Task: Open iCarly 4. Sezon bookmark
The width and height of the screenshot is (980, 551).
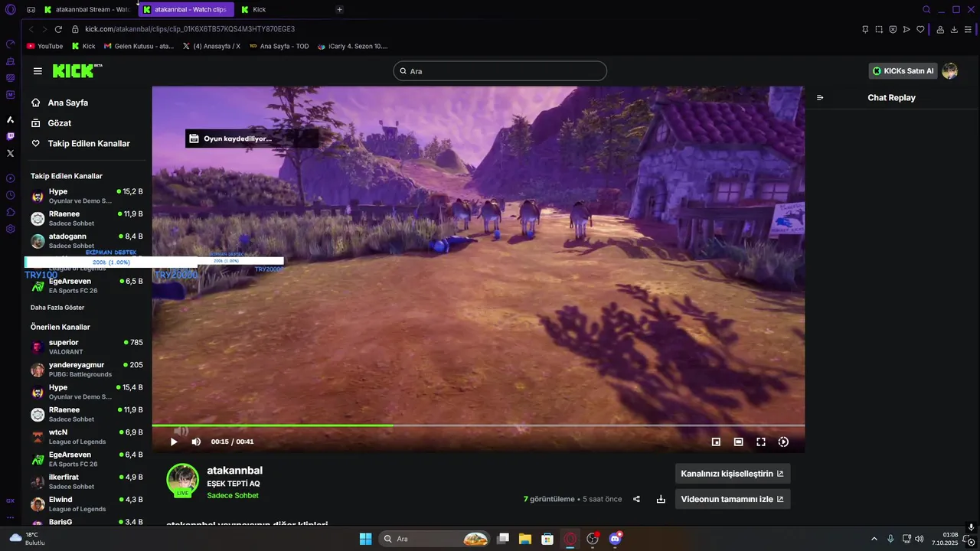Action: [353, 46]
